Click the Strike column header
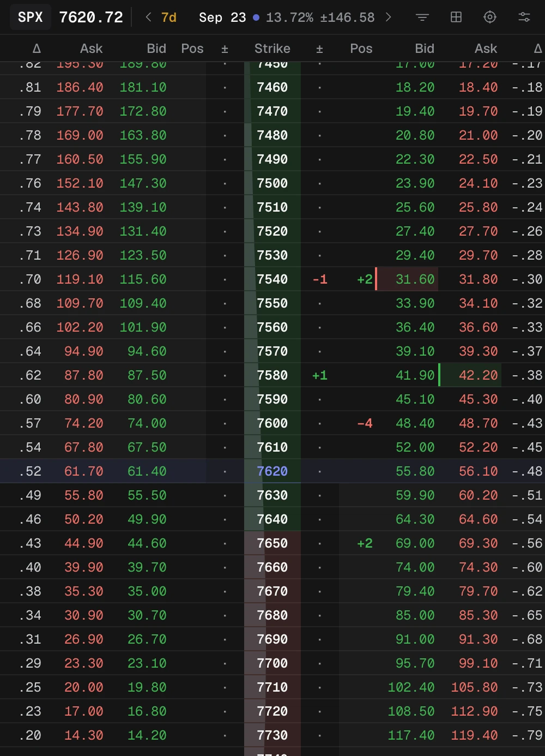This screenshot has height=756, width=545. point(272,49)
